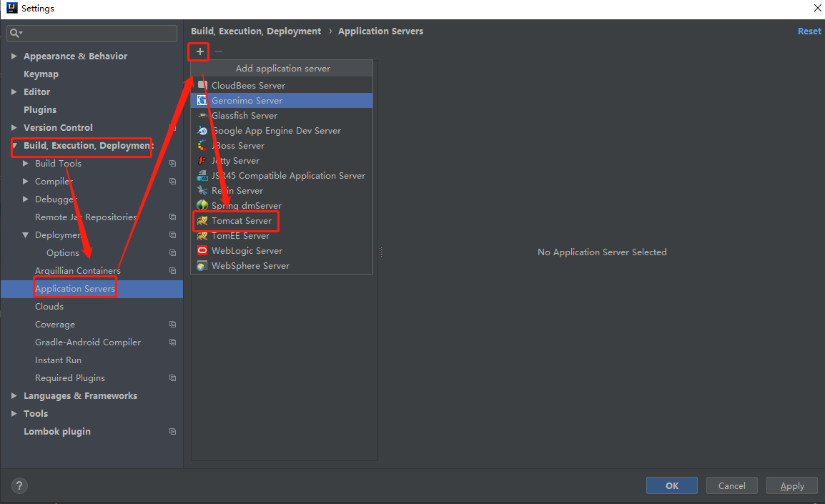Expand the Debugger node

(x=25, y=199)
